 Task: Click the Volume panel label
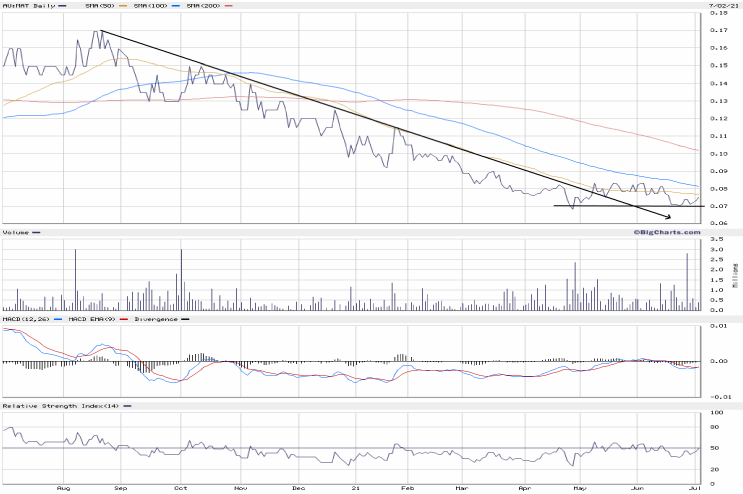pos(16,234)
